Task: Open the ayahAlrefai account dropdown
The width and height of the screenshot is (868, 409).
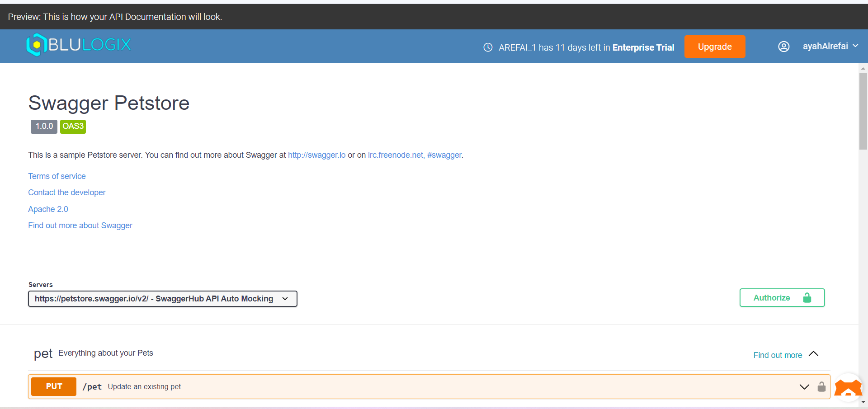Action: tap(830, 47)
